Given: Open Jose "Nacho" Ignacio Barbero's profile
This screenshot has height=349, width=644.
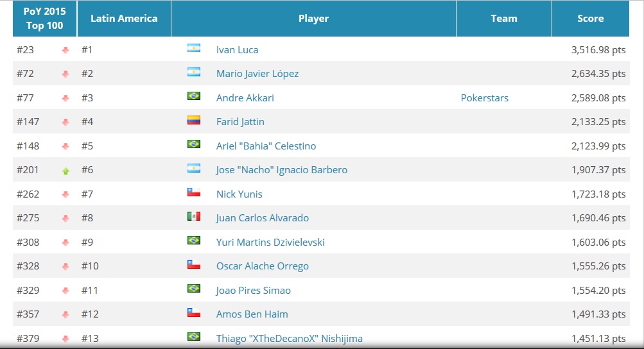Looking at the screenshot, I should (x=282, y=170).
